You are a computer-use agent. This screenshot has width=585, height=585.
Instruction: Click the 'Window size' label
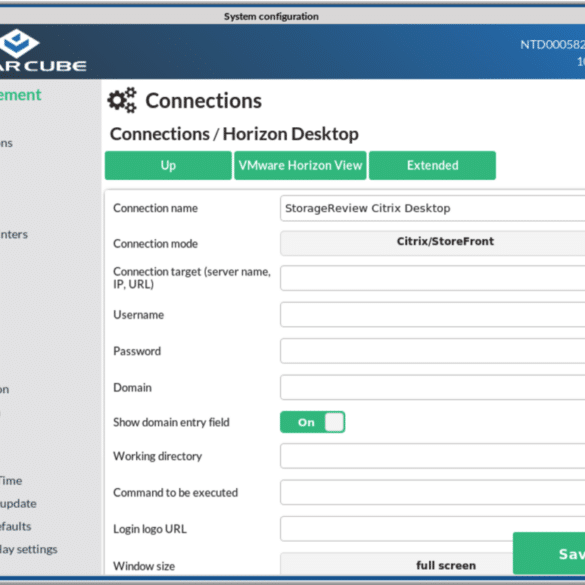click(144, 566)
